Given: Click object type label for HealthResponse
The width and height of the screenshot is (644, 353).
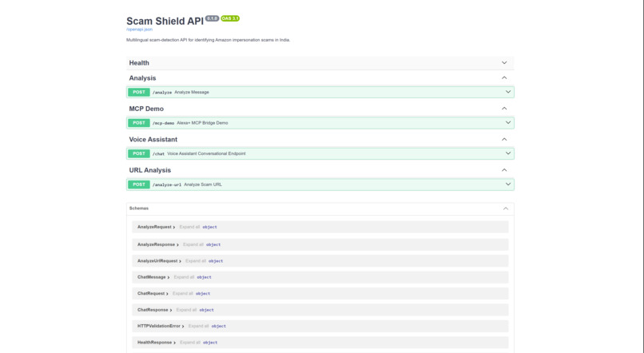Looking at the screenshot, I should [210, 343].
